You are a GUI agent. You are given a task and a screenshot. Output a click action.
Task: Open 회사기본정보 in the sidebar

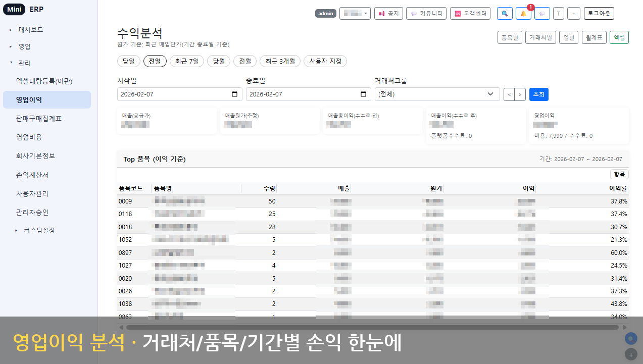(x=47, y=156)
